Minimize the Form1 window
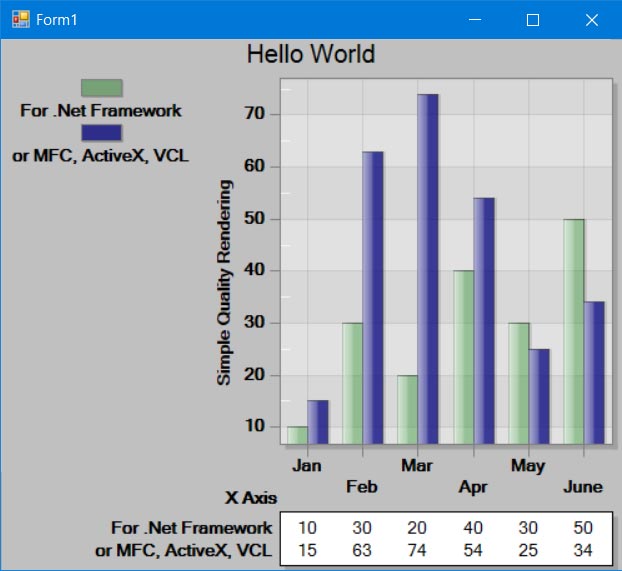The height and width of the screenshot is (571, 622). (475, 20)
